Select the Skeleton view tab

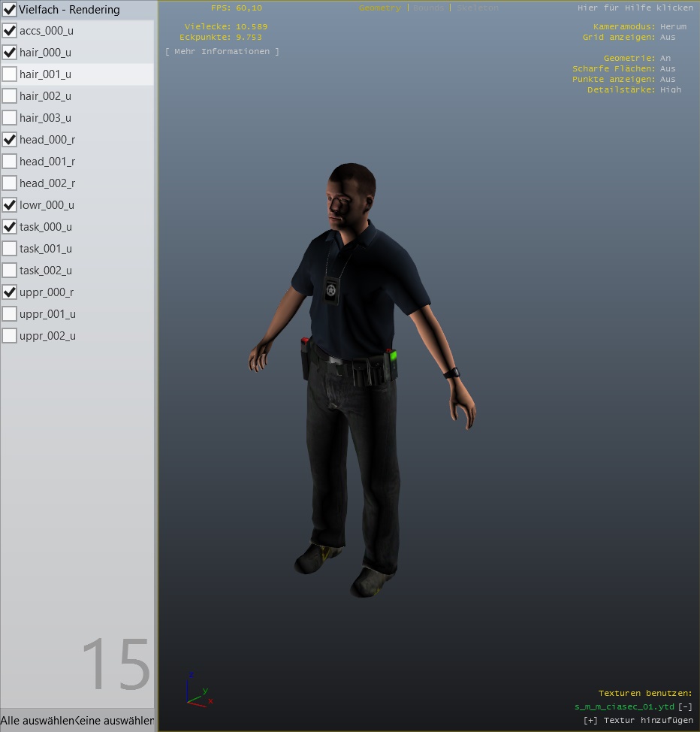477,8
